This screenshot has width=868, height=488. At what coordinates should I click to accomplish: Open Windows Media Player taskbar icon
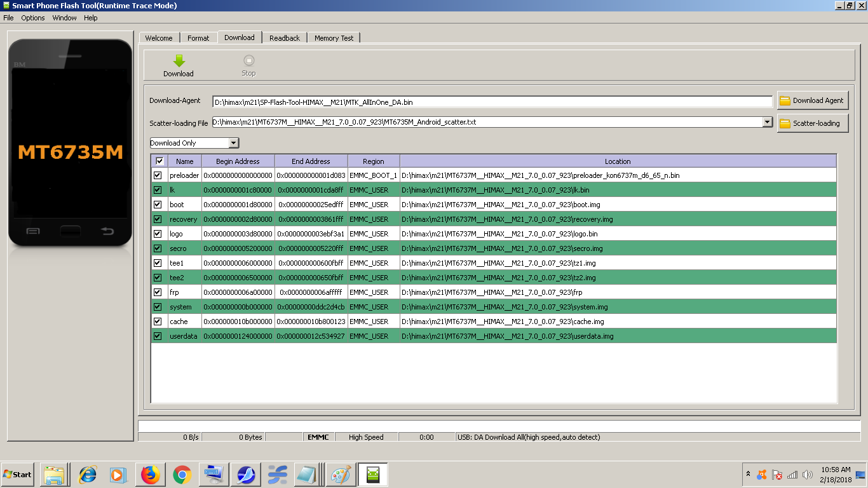coord(119,475)
